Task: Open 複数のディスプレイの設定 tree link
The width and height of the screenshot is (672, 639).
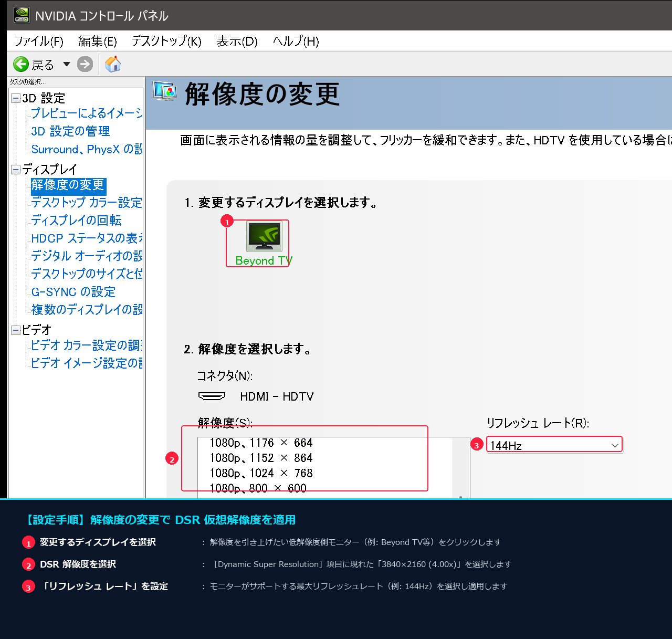Action: pos(87,310)
